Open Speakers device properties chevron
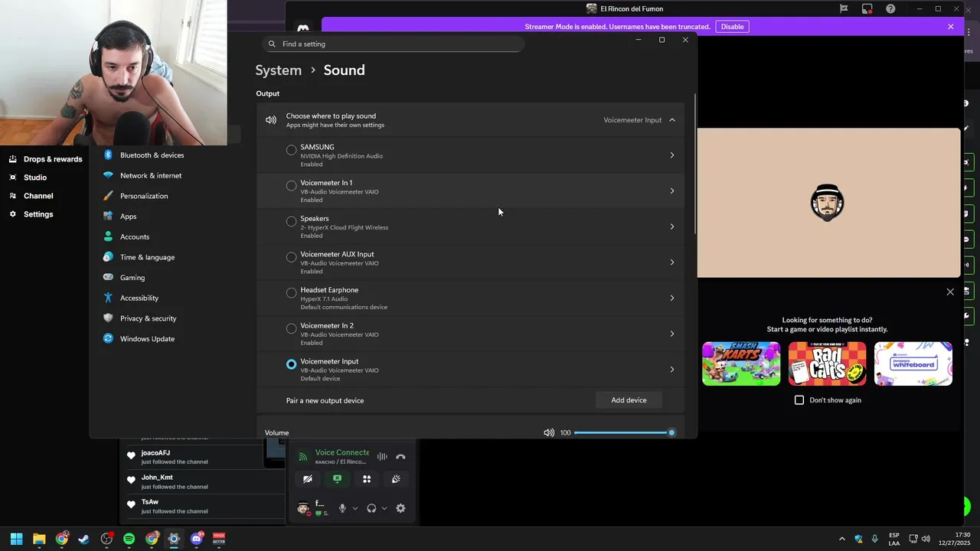 (x=672, y=227)
